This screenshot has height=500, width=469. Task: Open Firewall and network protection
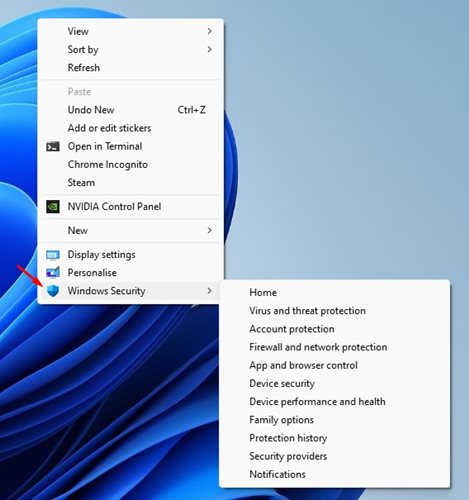(x=334, y=347)
